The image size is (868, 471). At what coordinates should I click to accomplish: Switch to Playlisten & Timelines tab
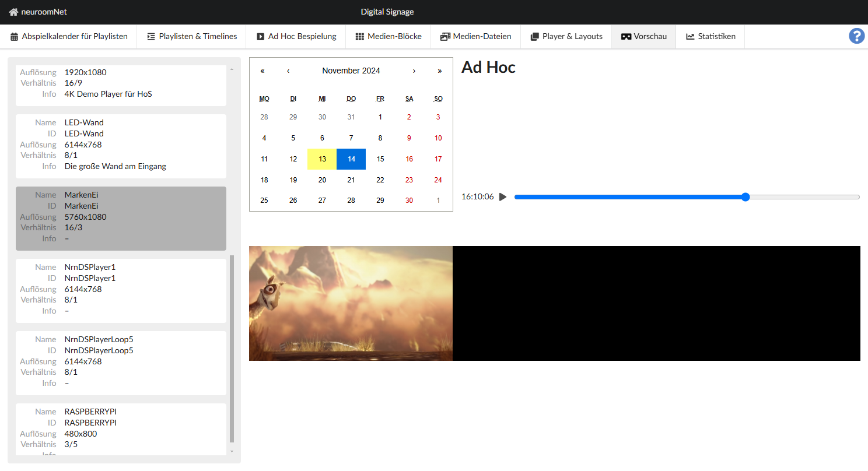tap(192, 36)
